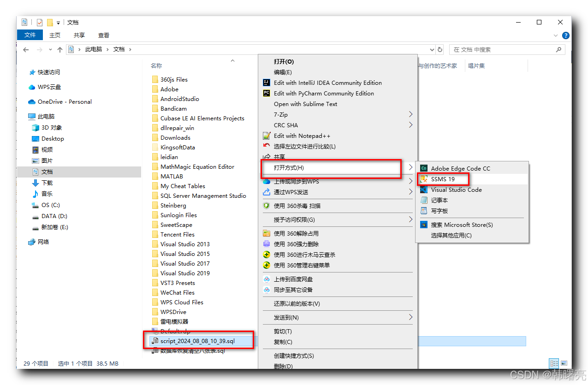Screen dimensions: 588x385
Task: Select the AndroidStudio folder
Action: click(x=179, y=99)
